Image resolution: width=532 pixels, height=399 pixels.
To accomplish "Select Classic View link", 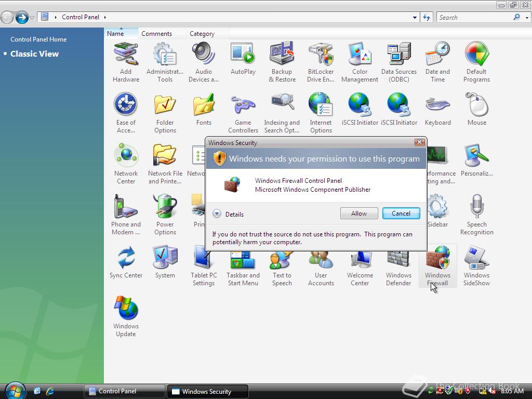I will [34, 54].
